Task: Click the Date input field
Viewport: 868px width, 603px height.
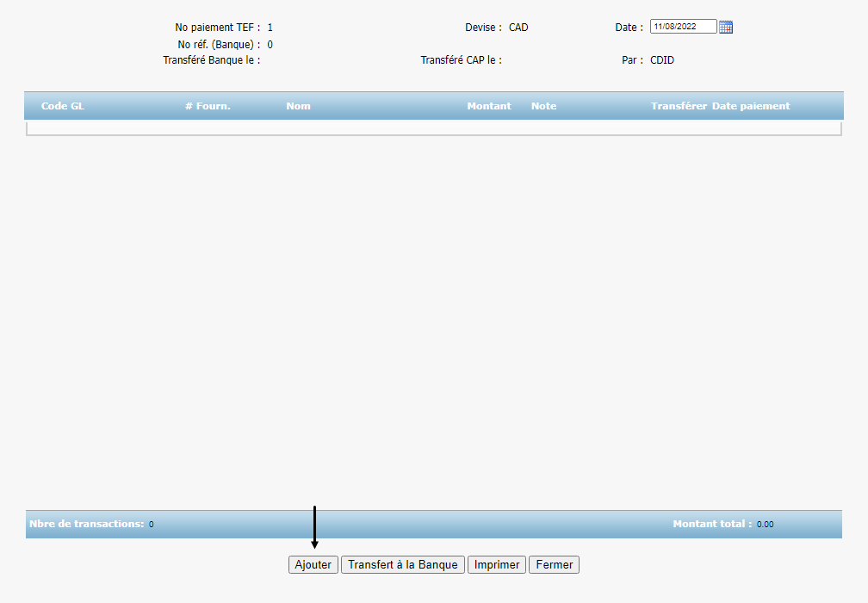Action: click(683, 27)
